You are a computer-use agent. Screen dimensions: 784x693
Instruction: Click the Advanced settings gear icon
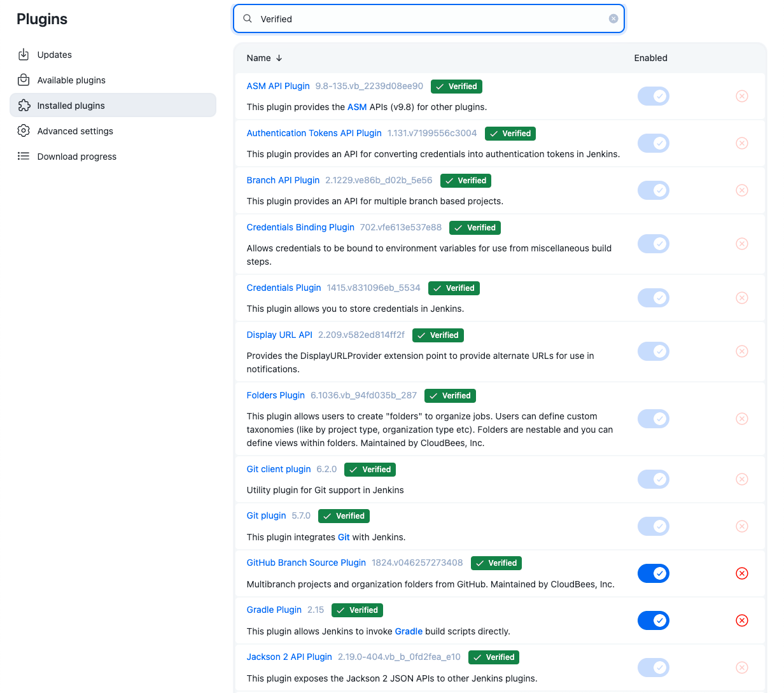pos(24,131)
